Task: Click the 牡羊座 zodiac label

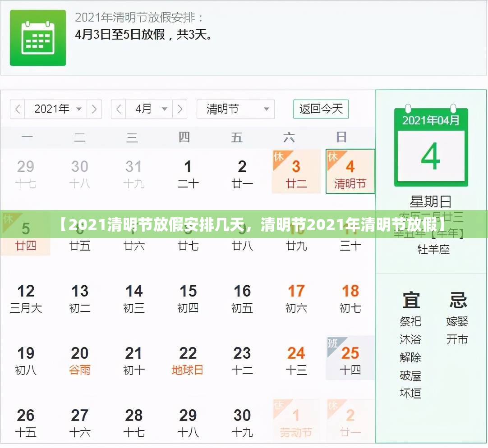Action: [433, 250]
